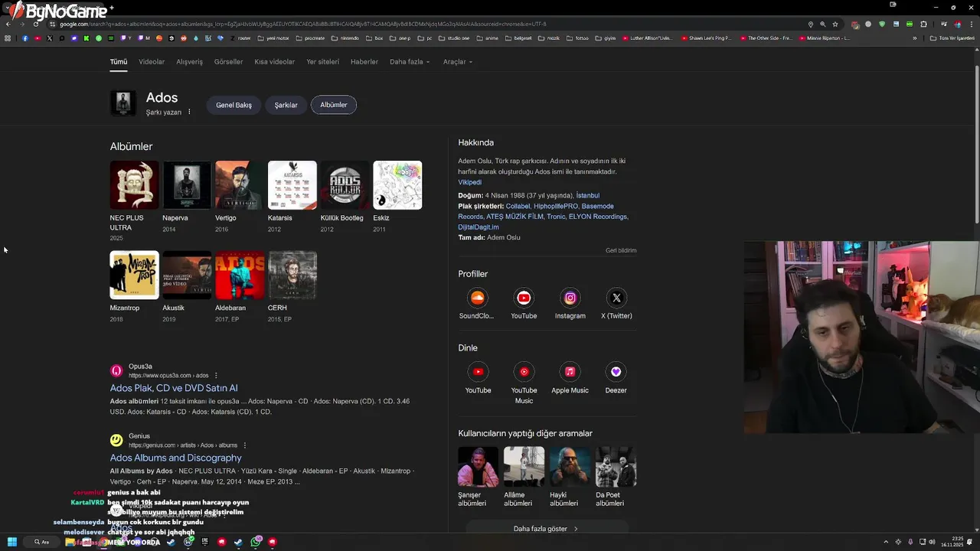The image size is (980, 551).
Task: Click the Şarkılar chip
Action: tap(286, 105)
